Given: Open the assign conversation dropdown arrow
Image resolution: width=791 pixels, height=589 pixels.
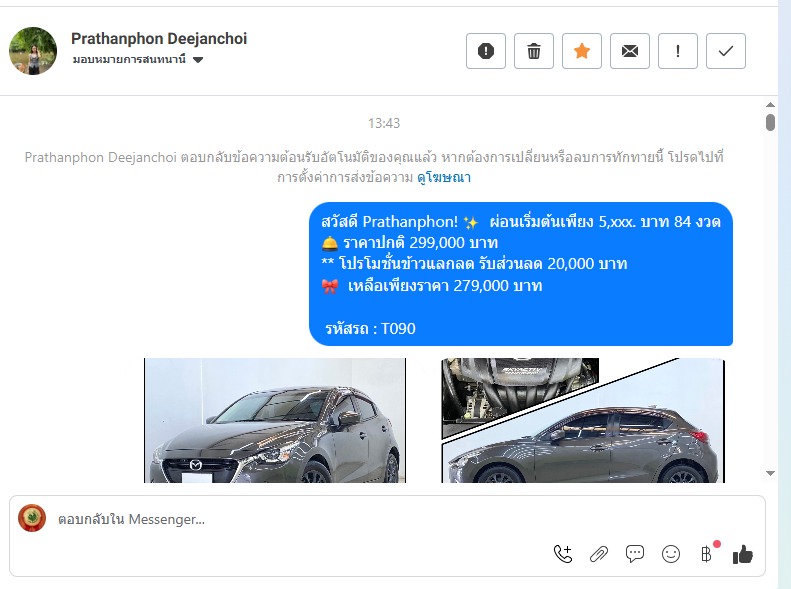Looking at the screenshot, I should pos(198,60).
